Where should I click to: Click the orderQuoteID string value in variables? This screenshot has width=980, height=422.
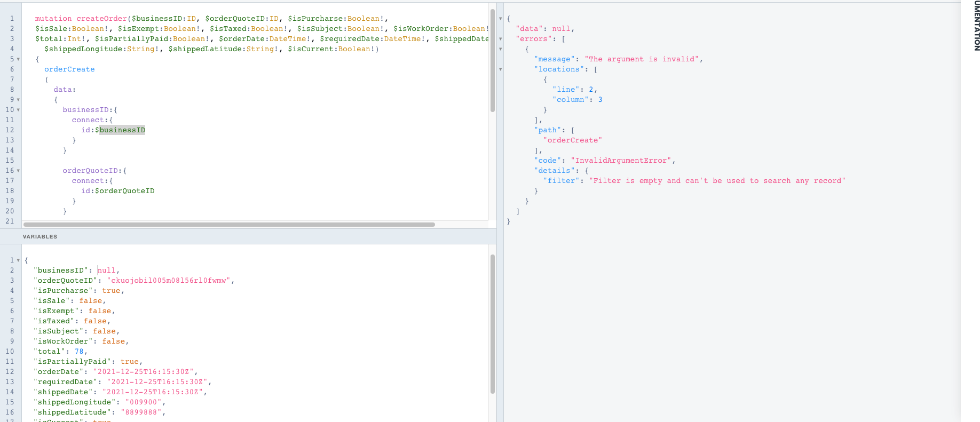coord(169,281)
